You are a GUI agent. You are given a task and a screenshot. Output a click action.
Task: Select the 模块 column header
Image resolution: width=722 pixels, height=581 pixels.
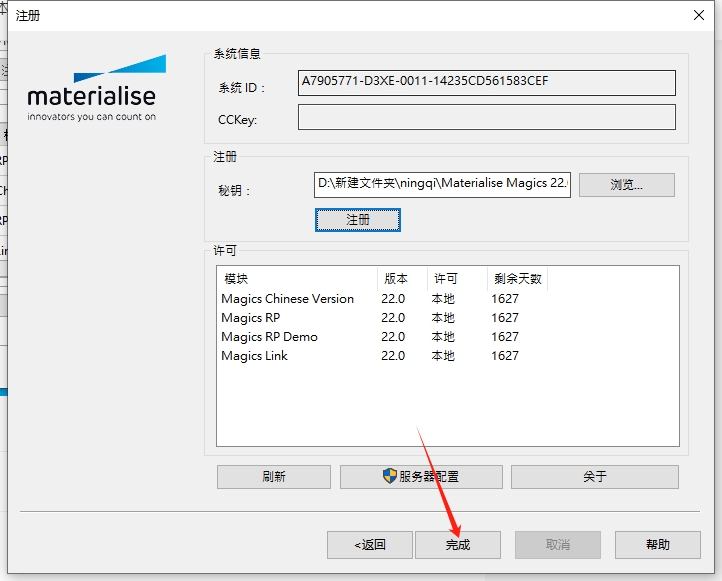tap(297, 279)
